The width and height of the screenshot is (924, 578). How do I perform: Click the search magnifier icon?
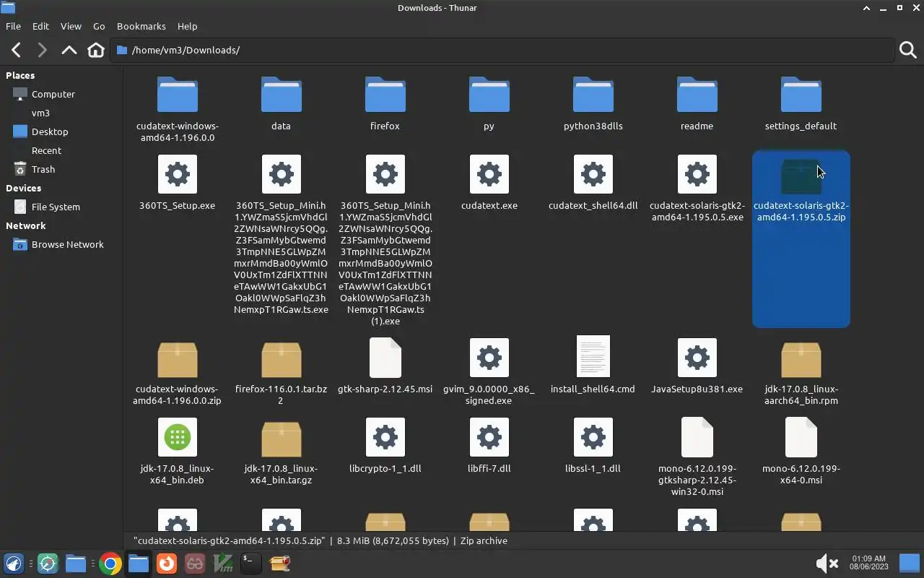point(907,50)
